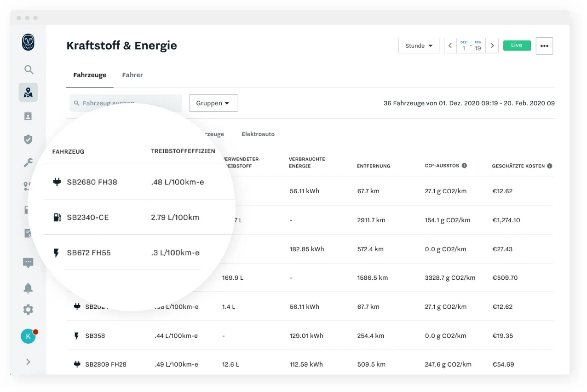Select the map location sidebar icon
Image resolution: width=587 pixels, height=392 pixels.
tap(28, 92)
